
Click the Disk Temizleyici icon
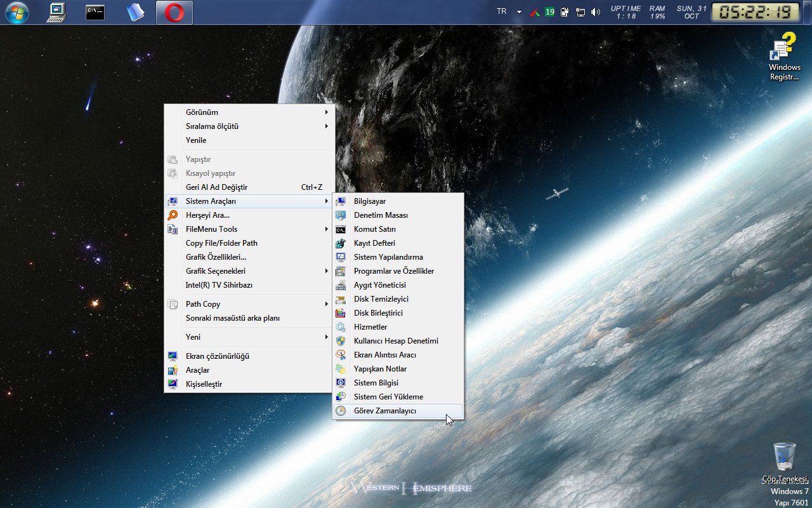[341, 299]
